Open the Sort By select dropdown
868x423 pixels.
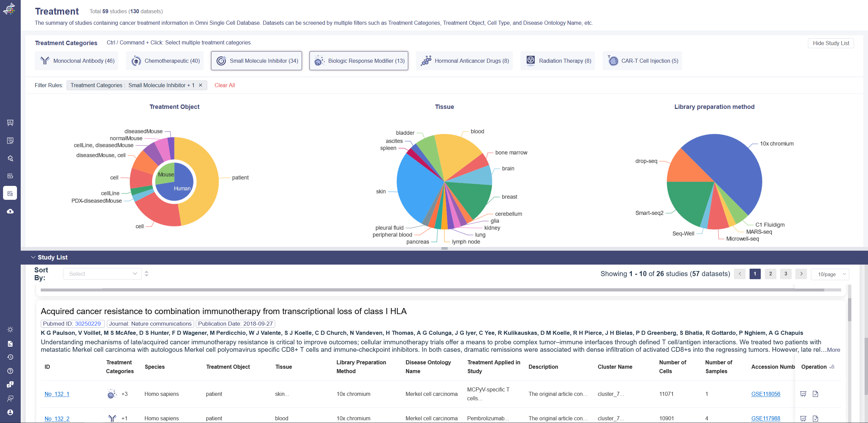[x=102, y=274]
